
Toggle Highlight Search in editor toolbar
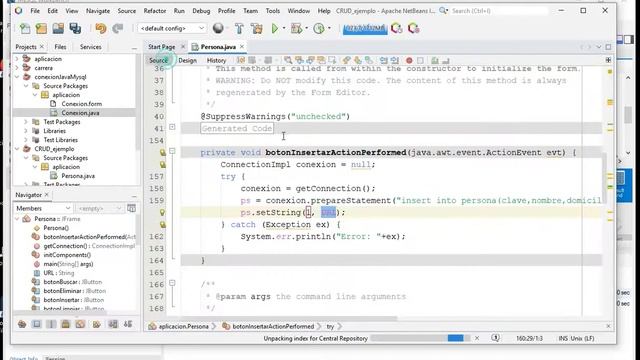pyautogui.click(x=321, y=60)
